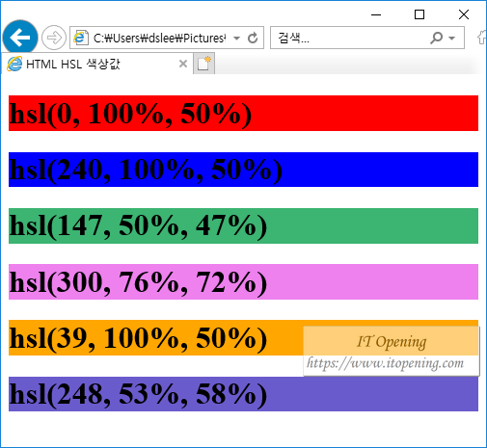
Task: Close the HTML HSL tab
Action: 183,64
